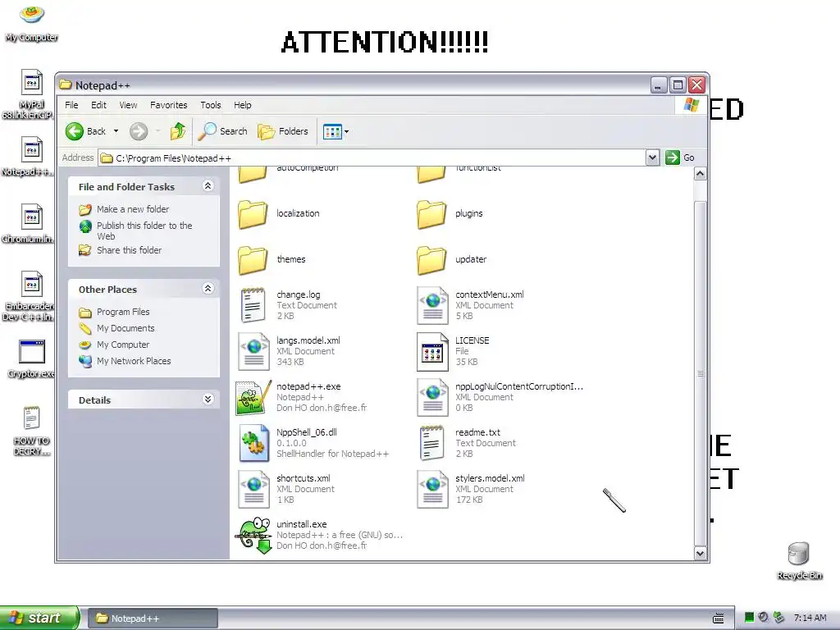Open the View menu
This screenshot has height=630, width=840.
click(128, 105)
